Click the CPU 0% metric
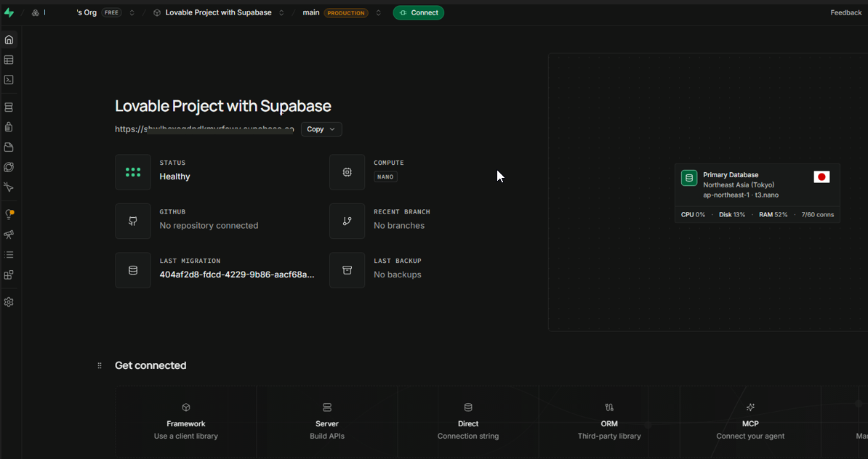 pyautogui.click(x=693, y=214)
